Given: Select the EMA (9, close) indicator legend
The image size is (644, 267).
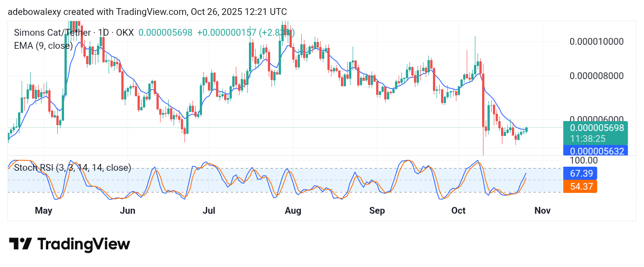Looking at the screenshot, I should coord(43,46).
